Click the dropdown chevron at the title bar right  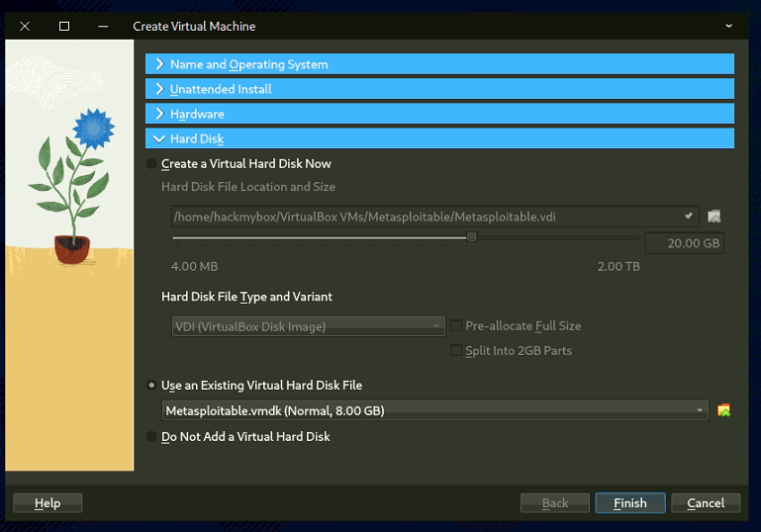[x=729, y=26]
